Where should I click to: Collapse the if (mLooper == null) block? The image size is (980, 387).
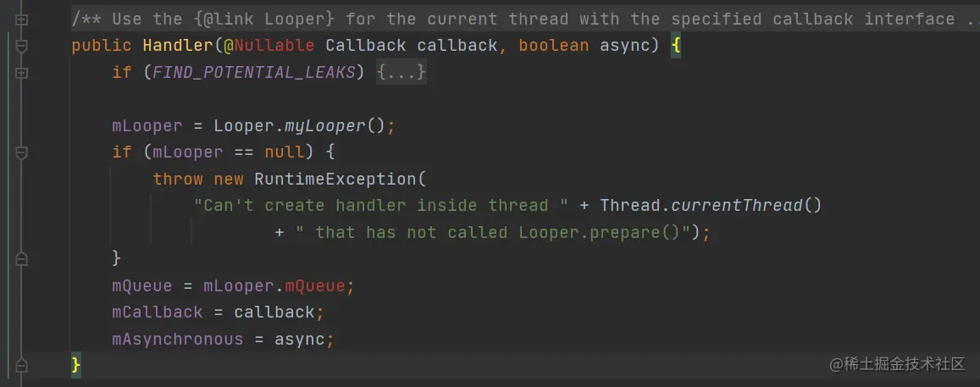22,152
